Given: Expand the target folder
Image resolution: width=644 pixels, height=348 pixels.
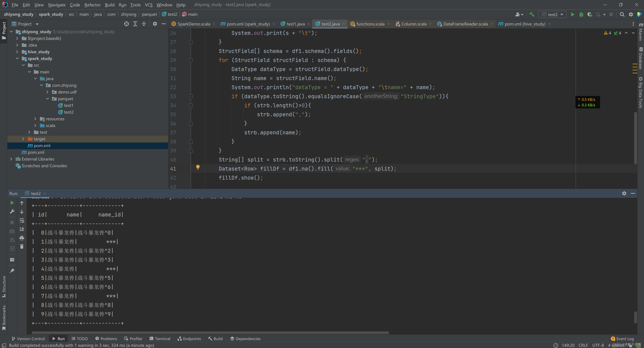Looking at the screenshot, I should coord(23,139).
